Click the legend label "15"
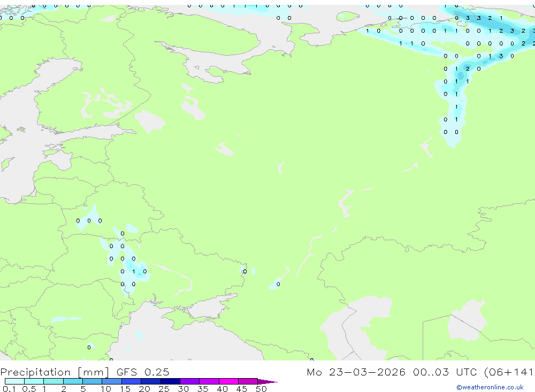 (125, 389)
